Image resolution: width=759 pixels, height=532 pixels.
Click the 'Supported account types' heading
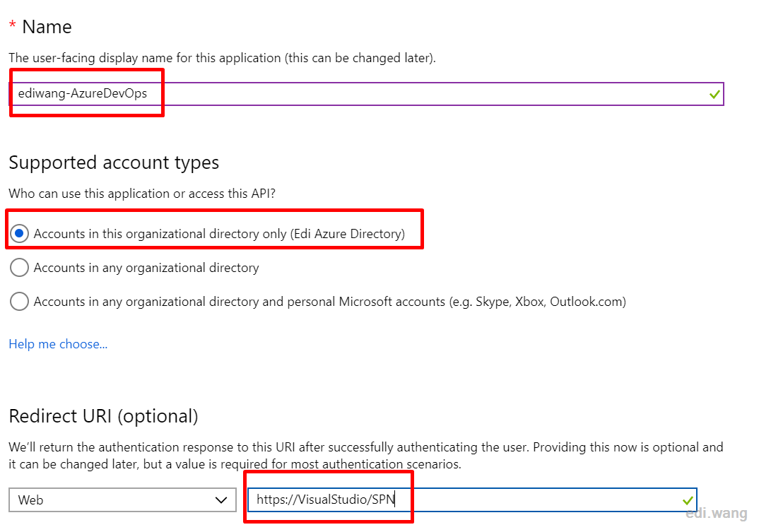click(114, 162)
